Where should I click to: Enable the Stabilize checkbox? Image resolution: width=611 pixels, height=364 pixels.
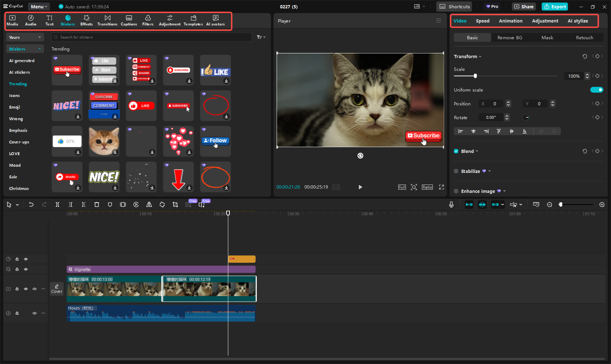456,171
